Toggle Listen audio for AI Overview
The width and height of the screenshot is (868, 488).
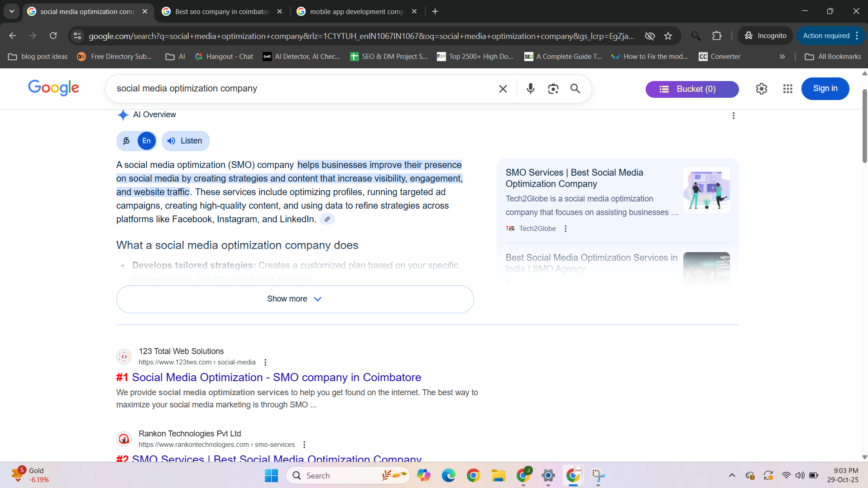[185, 141]
